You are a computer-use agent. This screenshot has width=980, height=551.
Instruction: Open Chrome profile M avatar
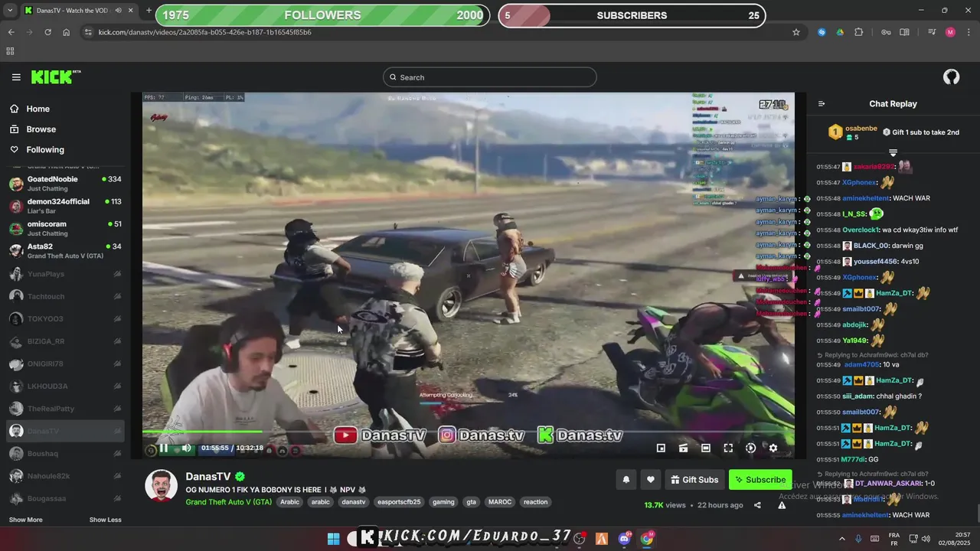[x=950, y=32]
